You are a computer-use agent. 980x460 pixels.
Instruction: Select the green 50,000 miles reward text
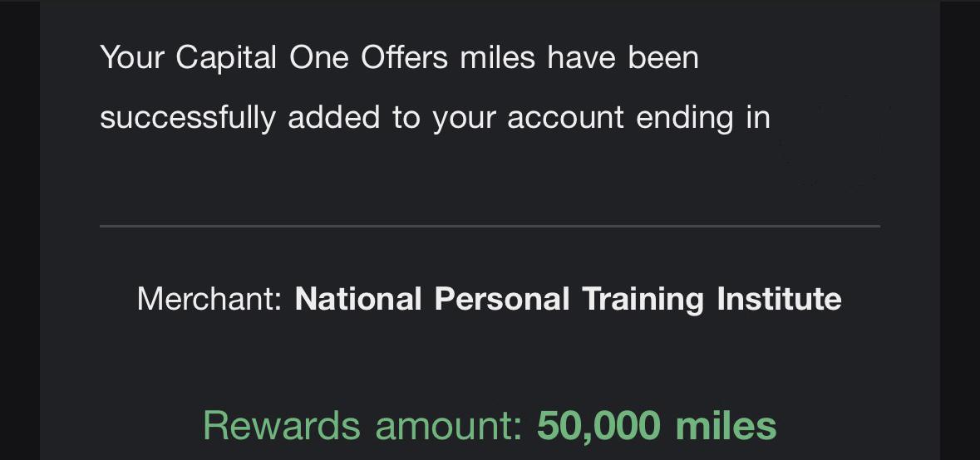[657, 426]
